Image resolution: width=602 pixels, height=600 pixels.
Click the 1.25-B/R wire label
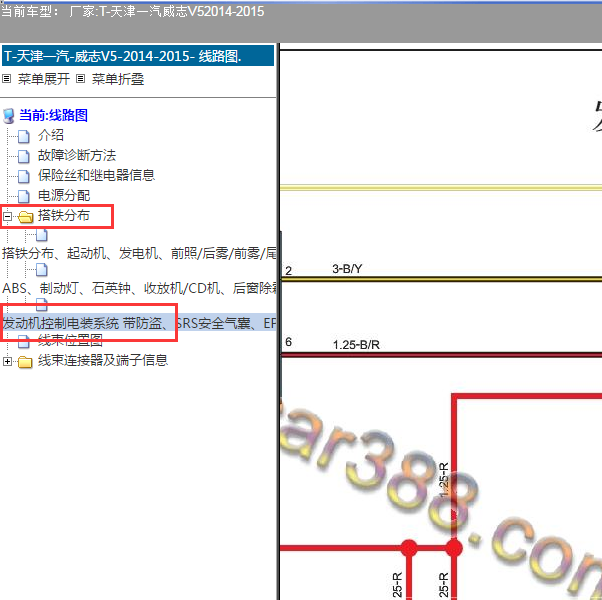click(x=356, y=345)
